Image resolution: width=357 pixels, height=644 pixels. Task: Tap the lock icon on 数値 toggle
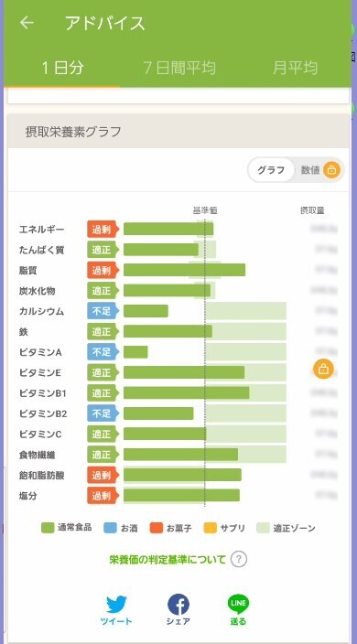331,170
